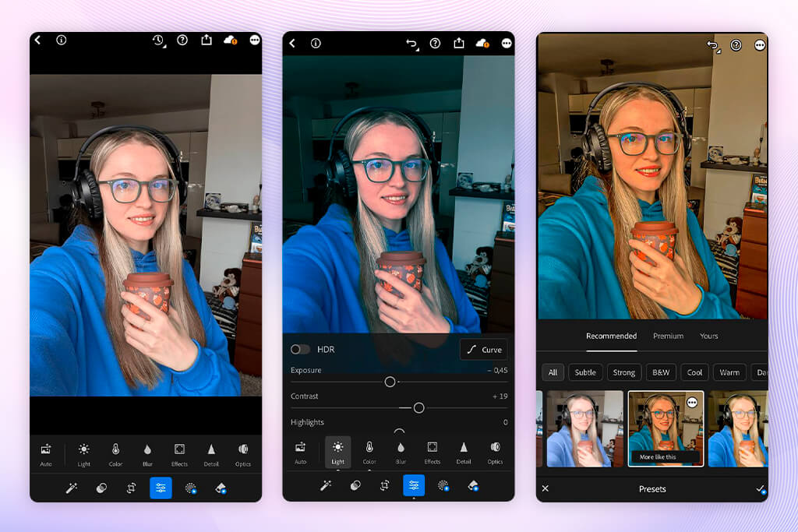Select crop tool in middle phone
798x532 pixels.
pyautogui.click(x=385, y=486)
